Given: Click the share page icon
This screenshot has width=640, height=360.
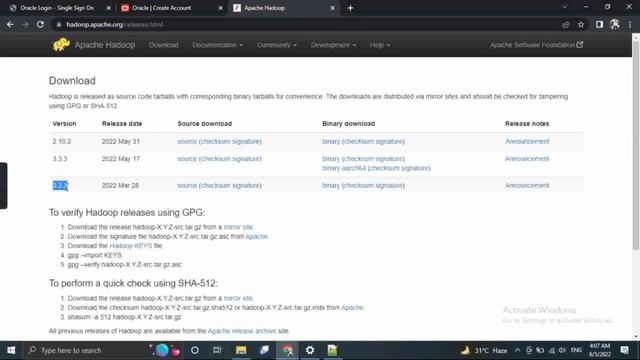Looking at the screenshot, I should tap(566, 24).
